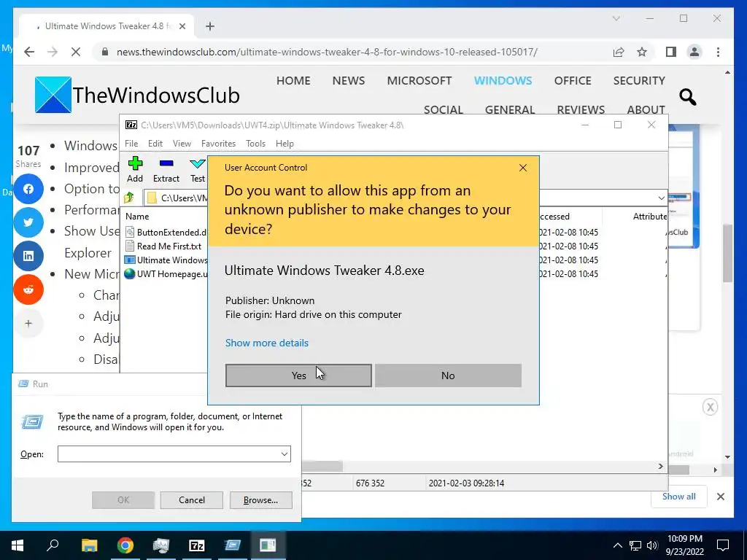Stop loading the page in Chrome

pyautogui.click(x=76, y=52)
